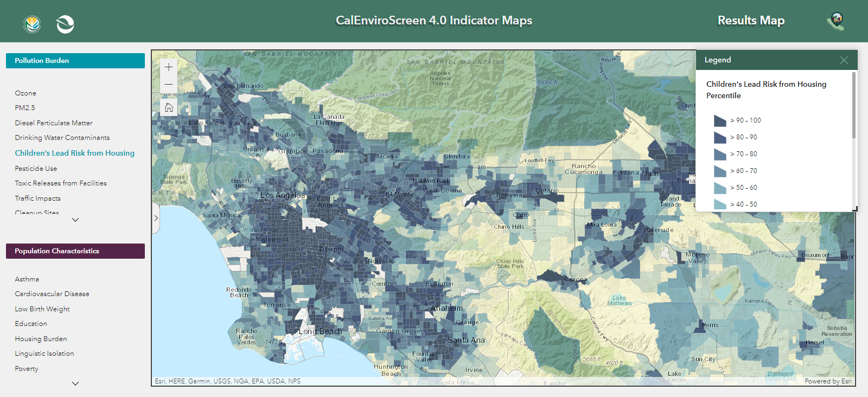This screenshot has width=868, height=397.
Task: Click the Anaheim label on map
Action: (x=447, y=308)
